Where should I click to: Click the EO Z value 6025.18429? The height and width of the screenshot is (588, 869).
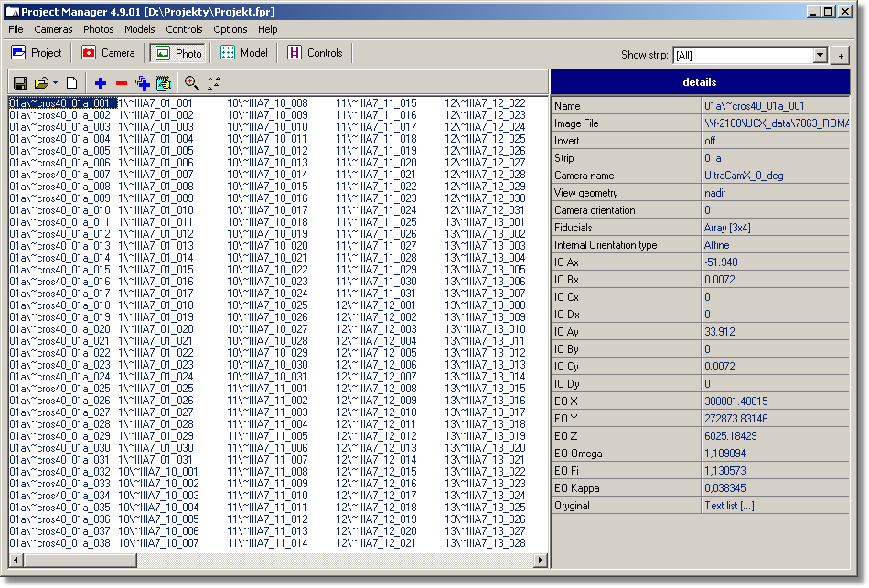732,436
